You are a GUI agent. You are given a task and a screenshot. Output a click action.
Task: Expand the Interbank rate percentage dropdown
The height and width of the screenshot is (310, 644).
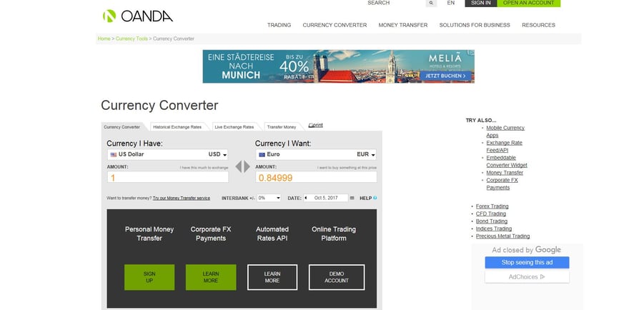tap(269, 198)
